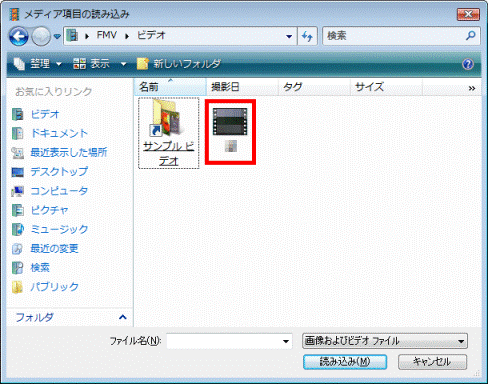The image size is (488, 384).
Task: Open the ピクチャ favorite link
Action: 50,210
